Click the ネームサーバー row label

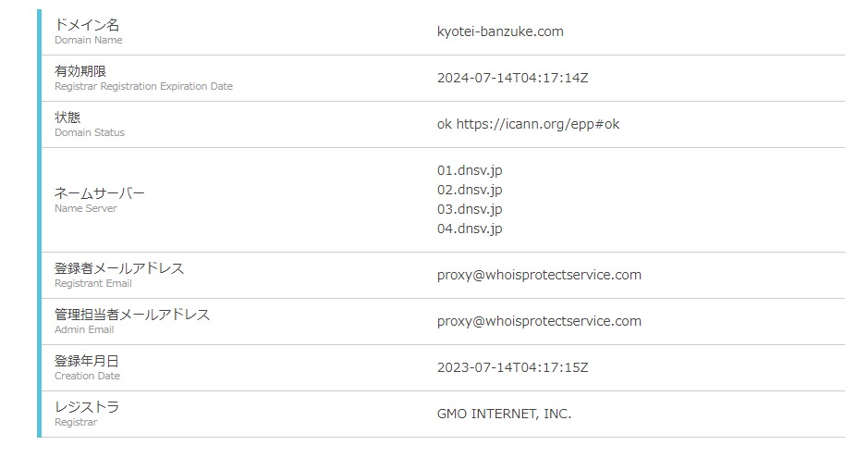click(100, 193)
